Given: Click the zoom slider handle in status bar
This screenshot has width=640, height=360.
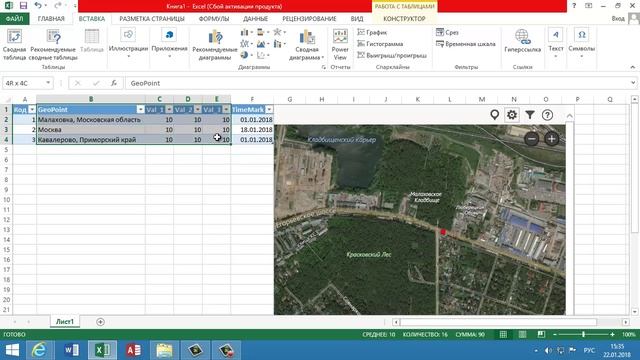Looking at the screenshot, I should pos(583,335).
